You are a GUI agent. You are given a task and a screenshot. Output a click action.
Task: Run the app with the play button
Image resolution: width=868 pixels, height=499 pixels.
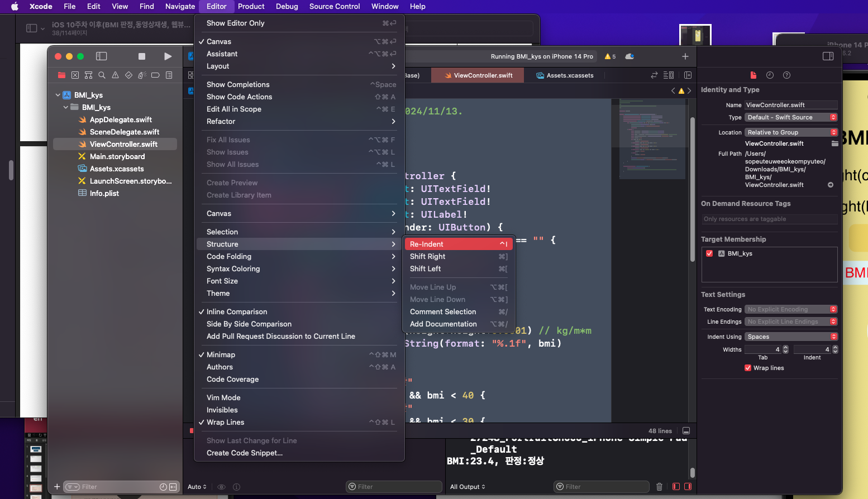tap(168, 56)
